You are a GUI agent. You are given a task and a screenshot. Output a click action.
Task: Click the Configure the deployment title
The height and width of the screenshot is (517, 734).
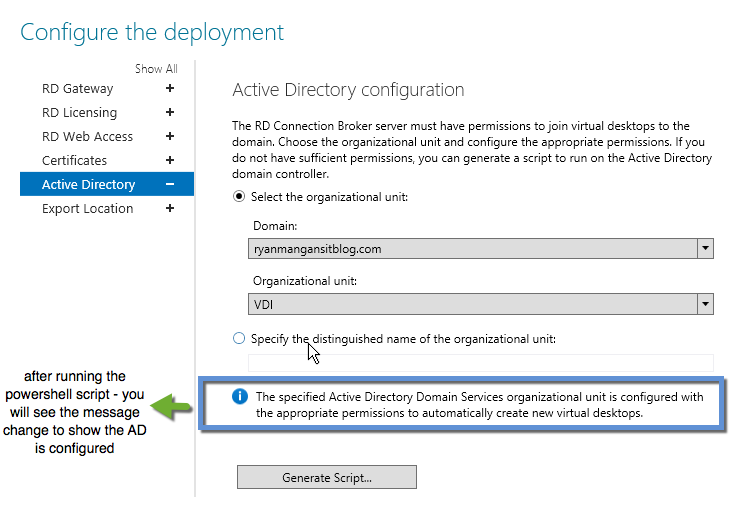point(152,33)
